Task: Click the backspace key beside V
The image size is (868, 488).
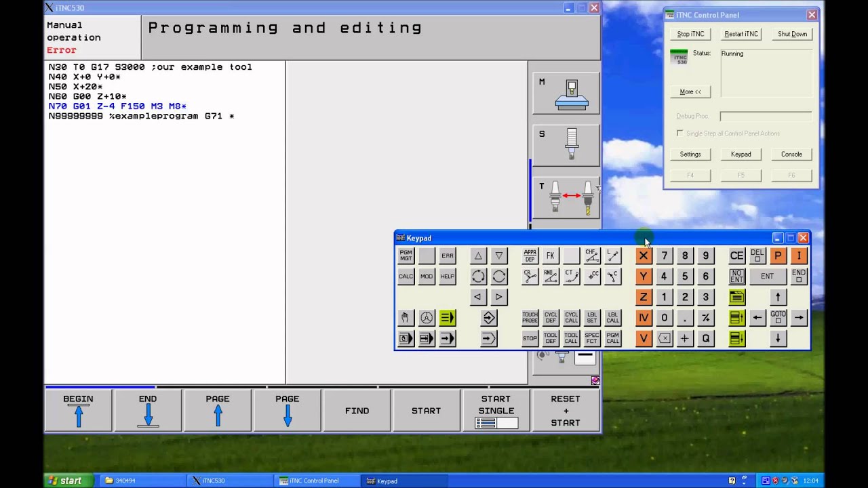Action: 665,338
